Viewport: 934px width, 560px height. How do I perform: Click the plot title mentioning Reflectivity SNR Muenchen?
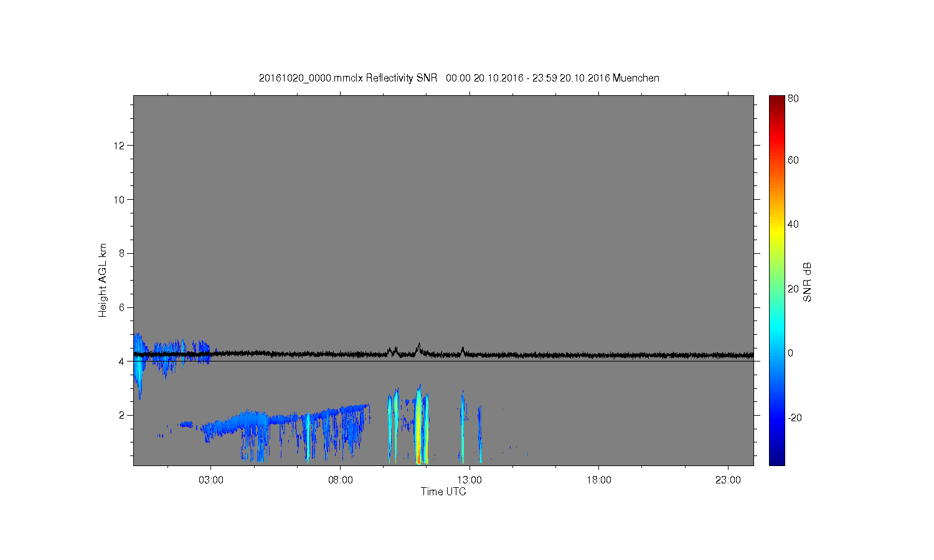point(459,78)
